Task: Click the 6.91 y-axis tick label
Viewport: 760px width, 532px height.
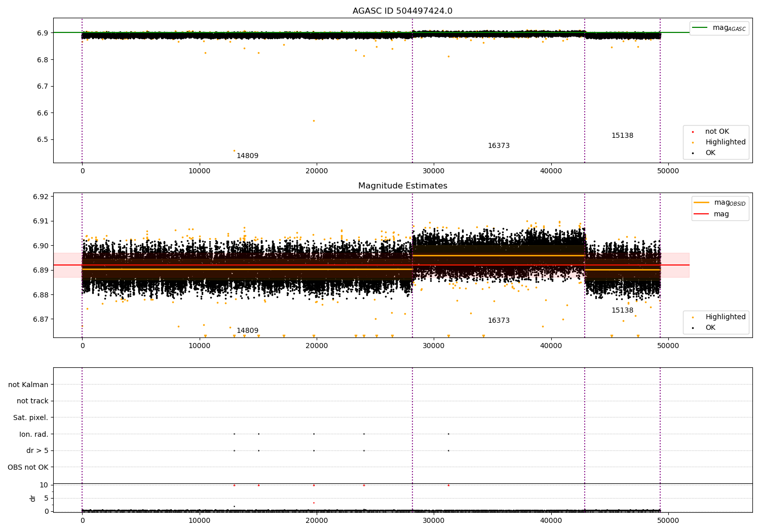Action: (42, 221)
